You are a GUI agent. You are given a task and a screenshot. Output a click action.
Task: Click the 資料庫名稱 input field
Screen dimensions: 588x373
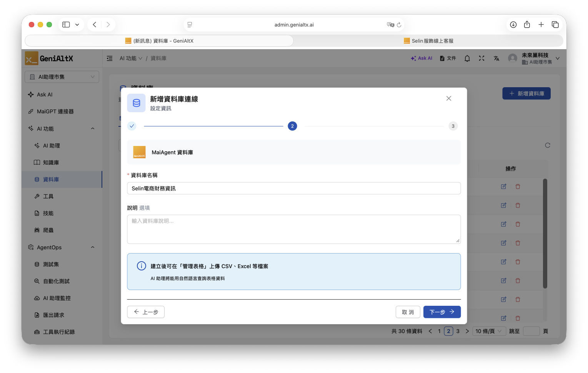click(x=294, y=189)
